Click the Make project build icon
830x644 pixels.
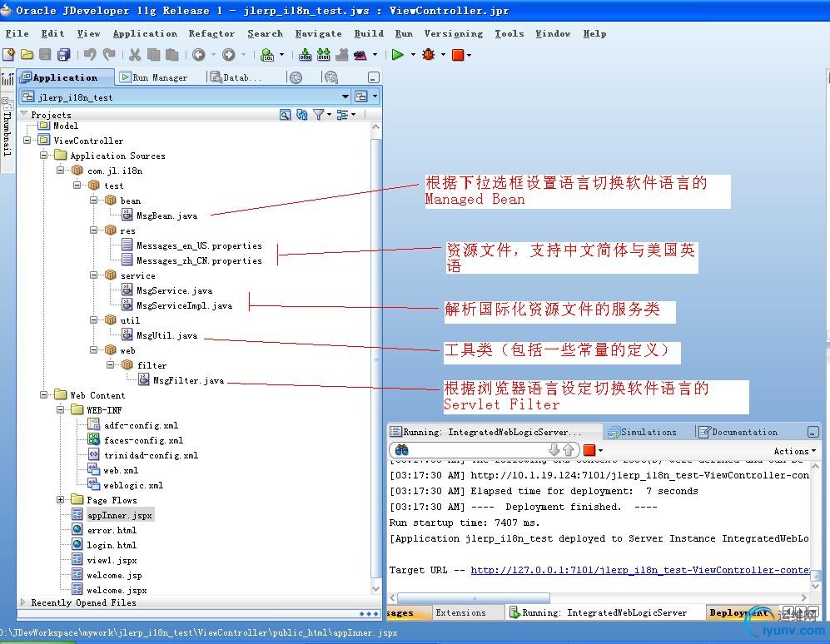(x=305, y=55)
